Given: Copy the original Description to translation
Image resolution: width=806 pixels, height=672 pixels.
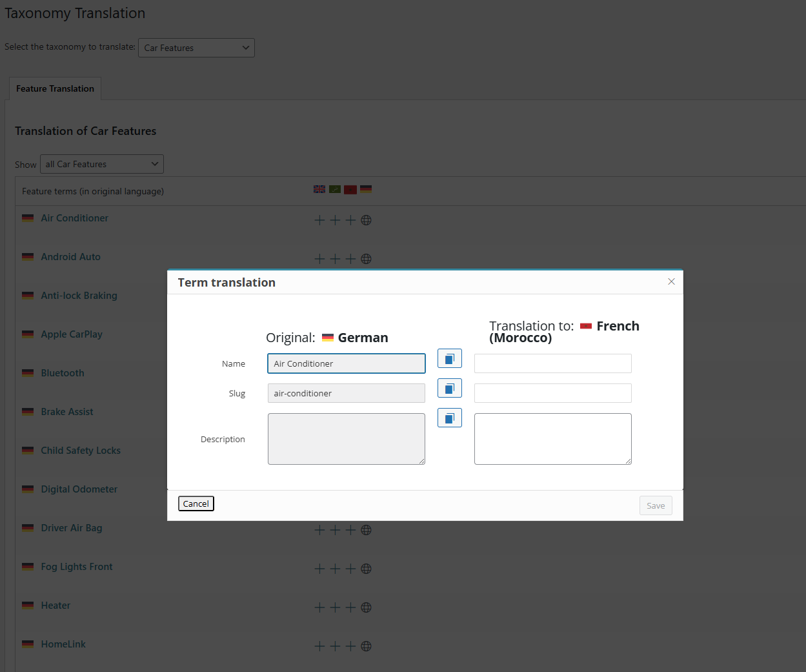Looking at the screenshot, I should click(x=450, y=418).
